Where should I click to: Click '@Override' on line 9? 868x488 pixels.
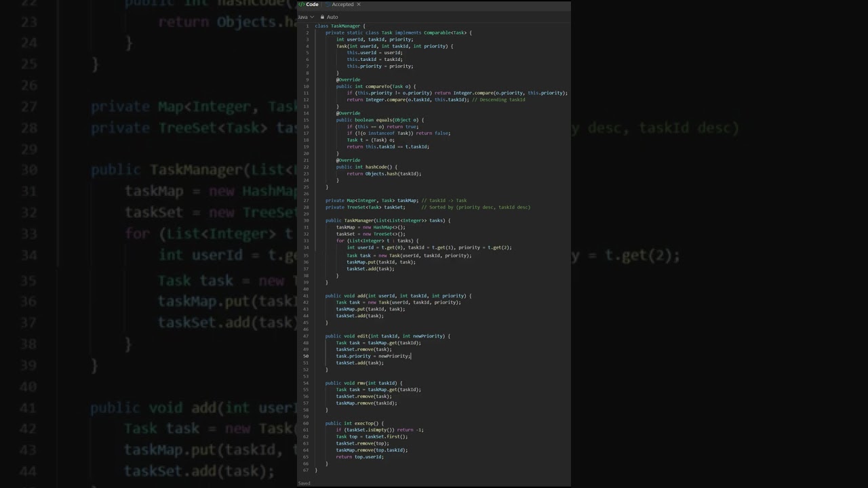(x=348, y=80)
